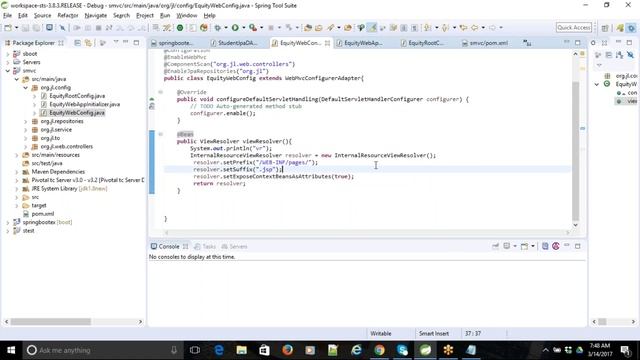
Task: Switch to the EquityRootC editor tab
Action: point(425,43)
